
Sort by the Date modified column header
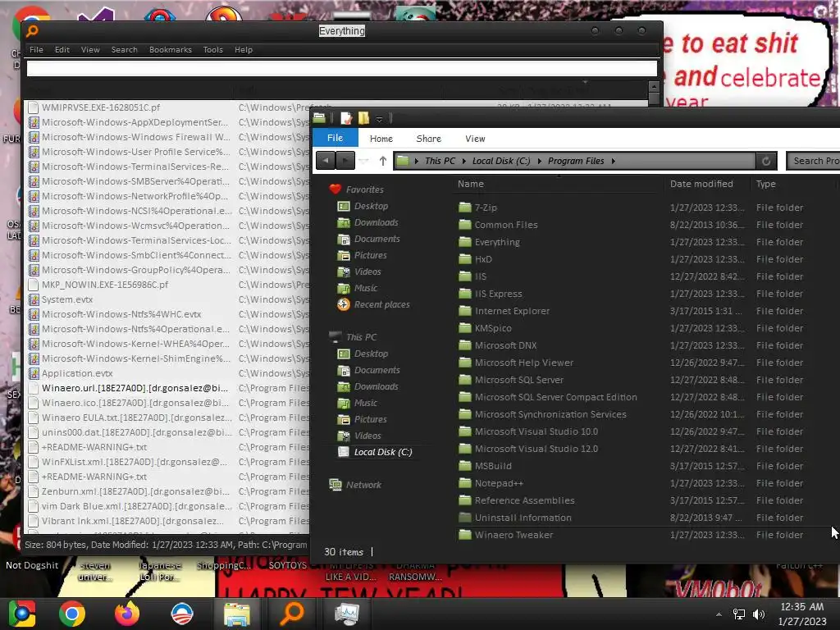[701, 184]
